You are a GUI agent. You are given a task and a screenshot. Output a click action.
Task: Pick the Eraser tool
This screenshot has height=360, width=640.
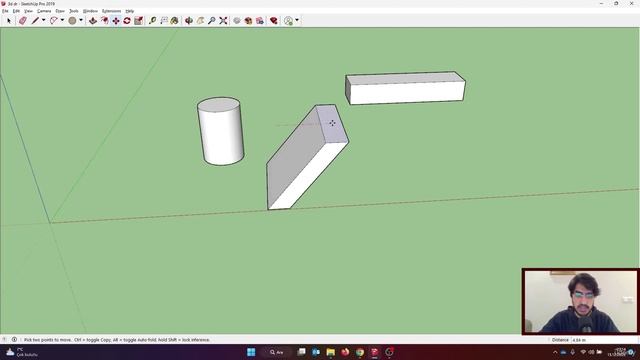(23, 20)
